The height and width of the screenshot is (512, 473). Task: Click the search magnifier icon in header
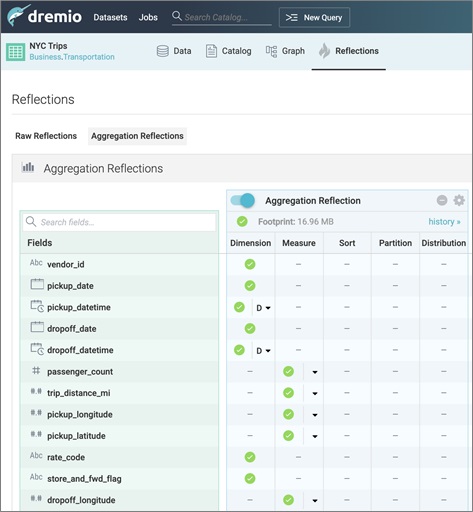coord(177,16)
